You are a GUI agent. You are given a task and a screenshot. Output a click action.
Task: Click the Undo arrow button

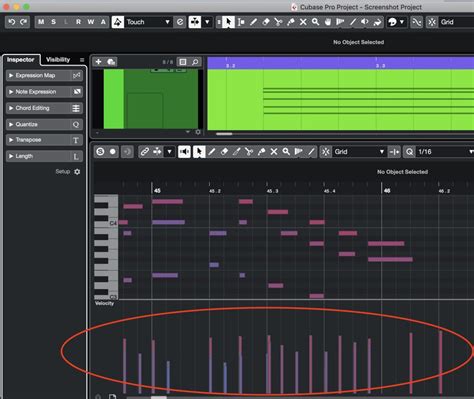[x=12, y=22]
